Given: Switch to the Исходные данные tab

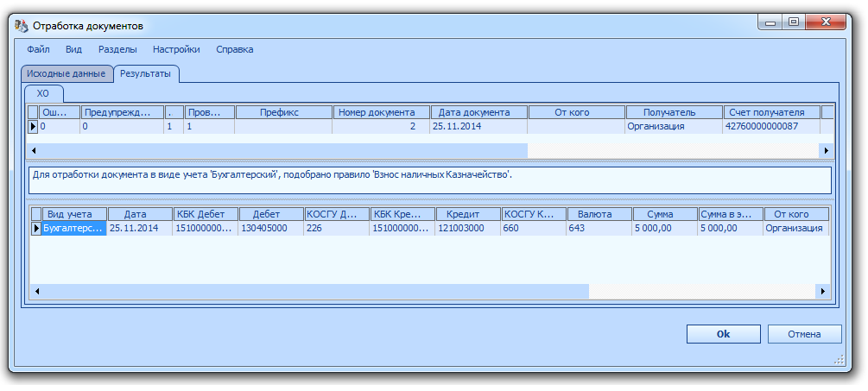Looking at the screenshot, I should (x=66, y=73).
